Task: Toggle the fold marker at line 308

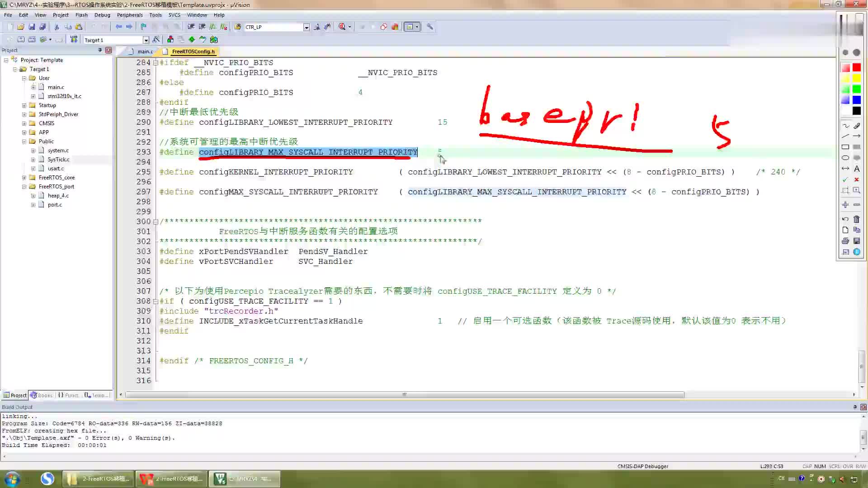Action: coord(156,301)
